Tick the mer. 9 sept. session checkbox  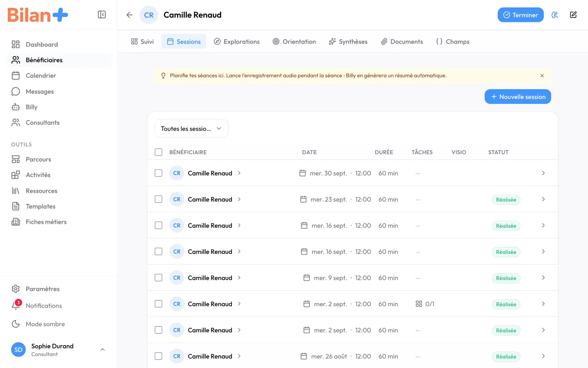pyautogui.click(x=158, y=277)
